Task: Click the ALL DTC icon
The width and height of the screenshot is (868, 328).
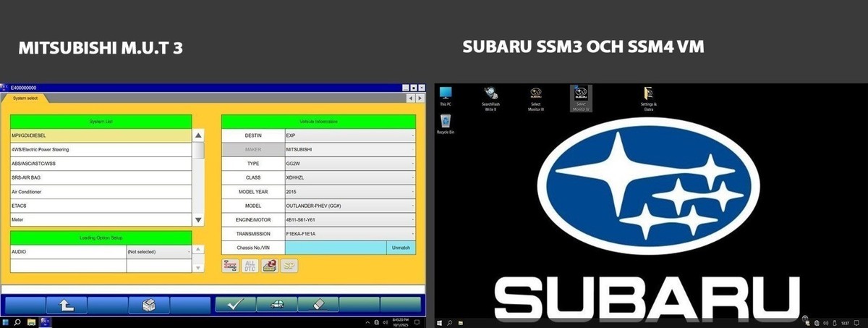Action: [x=250, y=266]
